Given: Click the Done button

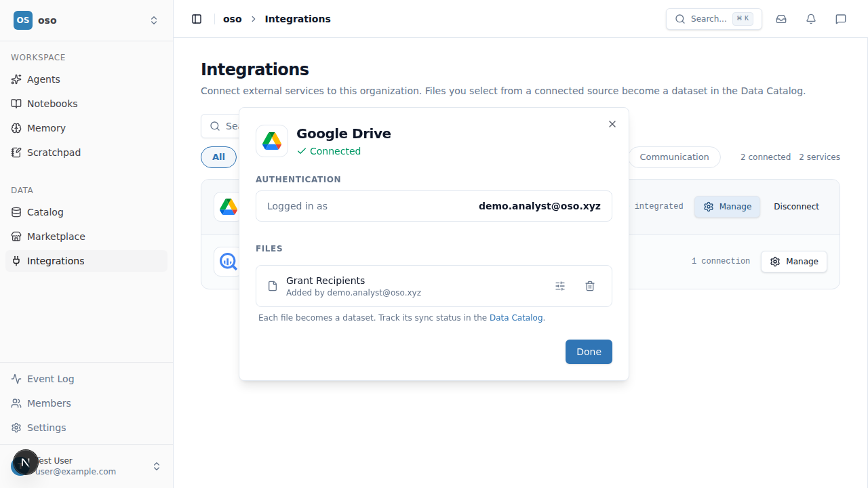Looking at the screenshot, I should (x=589, y=352).
